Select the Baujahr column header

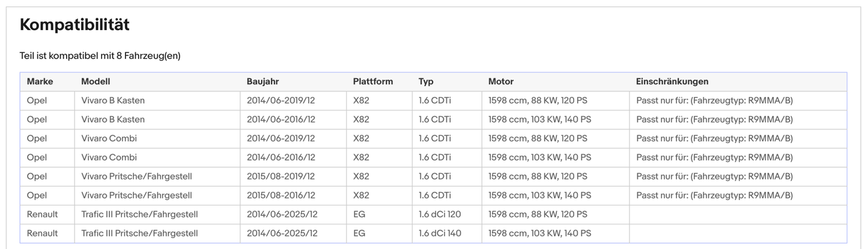point(263,82)
